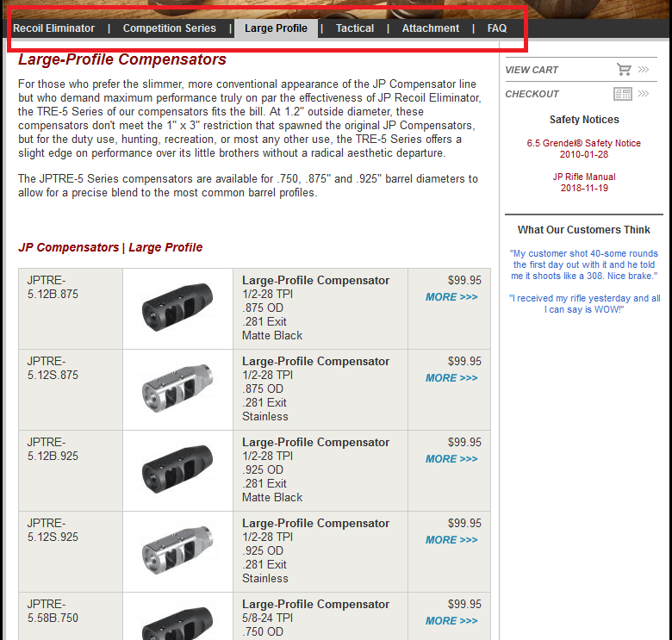
Task: Click the shopping cart icon
Action: coord(624,69)
